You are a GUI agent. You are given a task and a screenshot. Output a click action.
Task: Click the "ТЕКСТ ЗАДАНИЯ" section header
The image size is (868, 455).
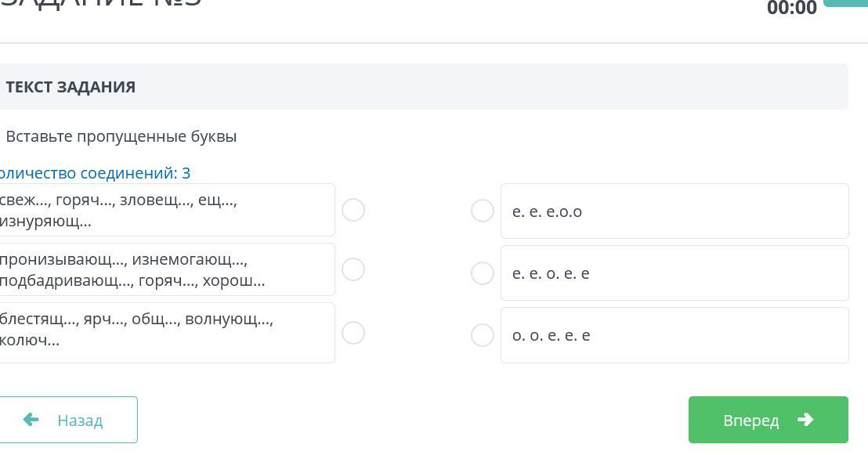click(71, 87)
